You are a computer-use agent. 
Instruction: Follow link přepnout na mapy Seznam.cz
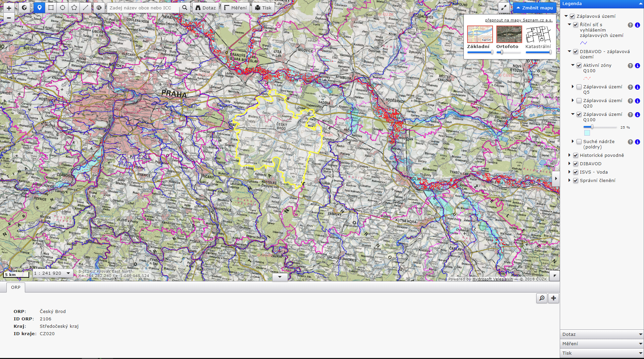(518, 20)
